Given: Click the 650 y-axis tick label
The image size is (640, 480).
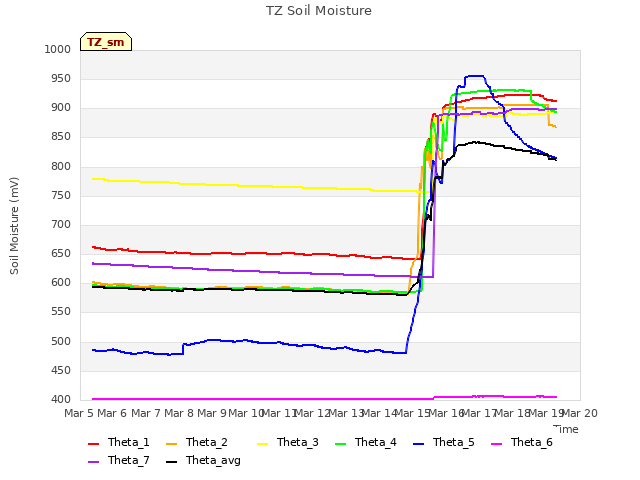Looking at the screenshot, I should [61, 253].
